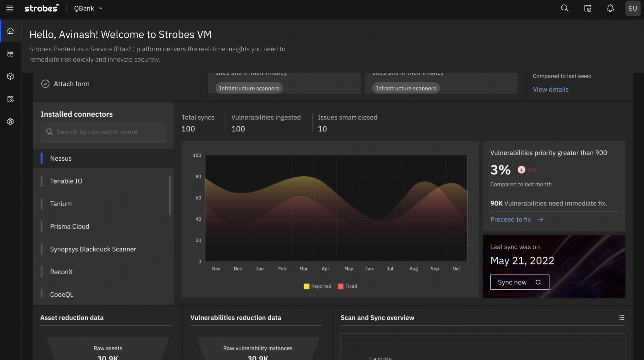This screenshot has height=360, width=644.
Task: Open the scheduled tasks icon in header
Action: click(x=587, y=8)
